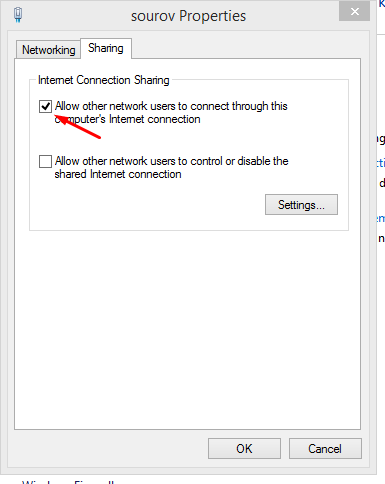Enable the control or disable shared connection checkbox
Viewport: 385px width, 484px height.
pos(45,161)
